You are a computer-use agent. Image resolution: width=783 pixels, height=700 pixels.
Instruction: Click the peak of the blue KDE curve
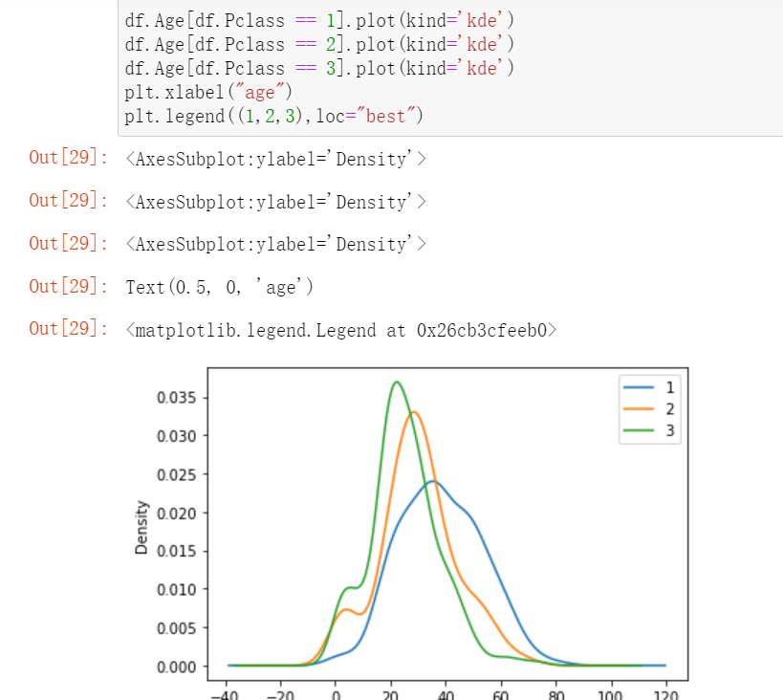pos(433,482)
